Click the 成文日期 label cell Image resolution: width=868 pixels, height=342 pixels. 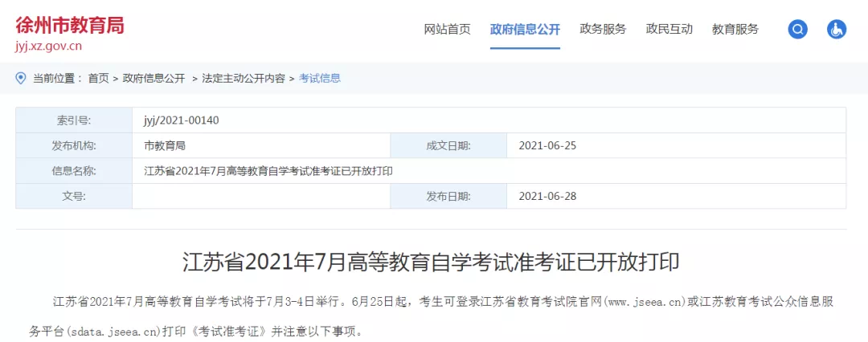(448, 145)
